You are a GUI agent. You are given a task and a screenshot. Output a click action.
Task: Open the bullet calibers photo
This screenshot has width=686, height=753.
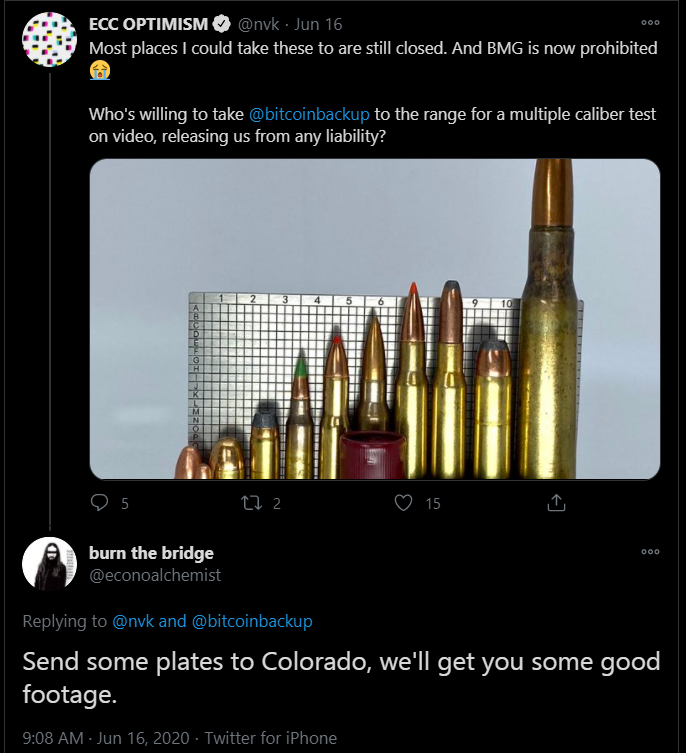[374, 319]
